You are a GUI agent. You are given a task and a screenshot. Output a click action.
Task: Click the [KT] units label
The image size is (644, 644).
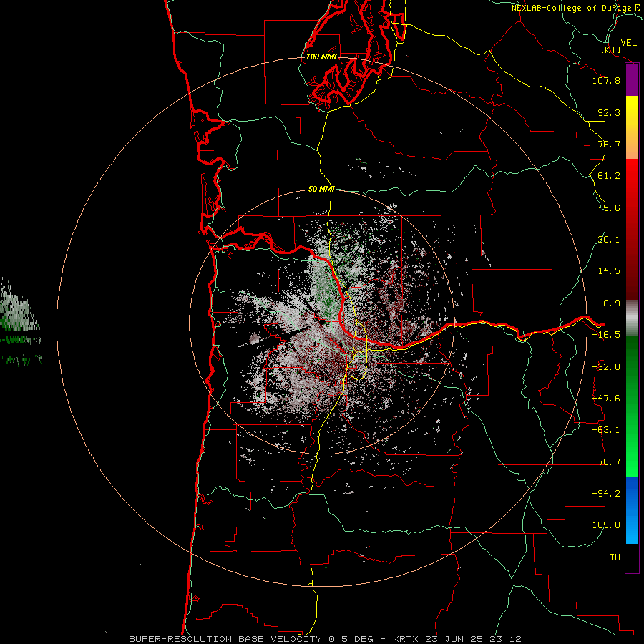[611, 49]
